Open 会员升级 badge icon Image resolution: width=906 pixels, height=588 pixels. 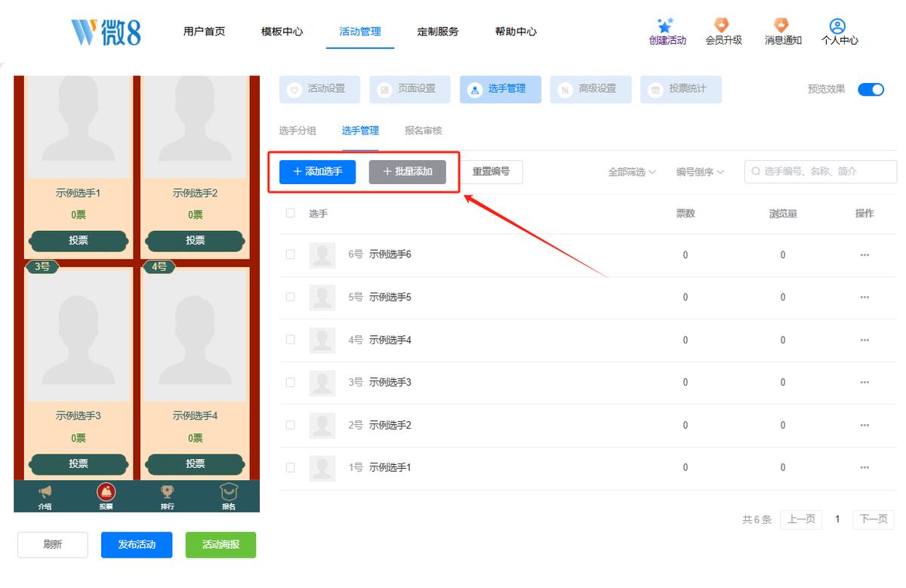click(723, 26)
